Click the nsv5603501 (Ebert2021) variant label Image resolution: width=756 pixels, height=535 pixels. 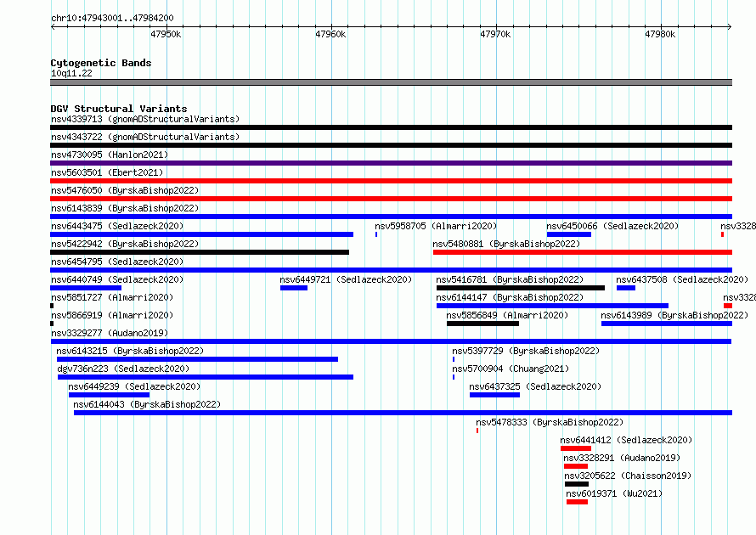107,172
